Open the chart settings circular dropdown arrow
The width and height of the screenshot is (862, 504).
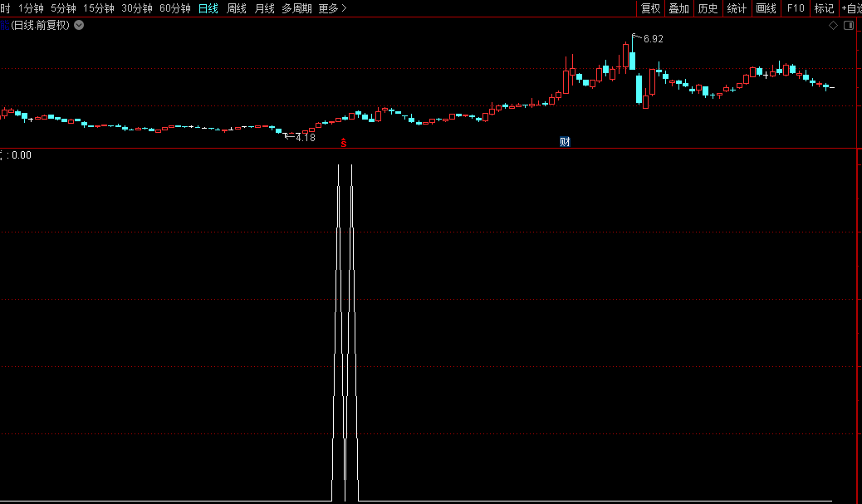click(79, 25)
